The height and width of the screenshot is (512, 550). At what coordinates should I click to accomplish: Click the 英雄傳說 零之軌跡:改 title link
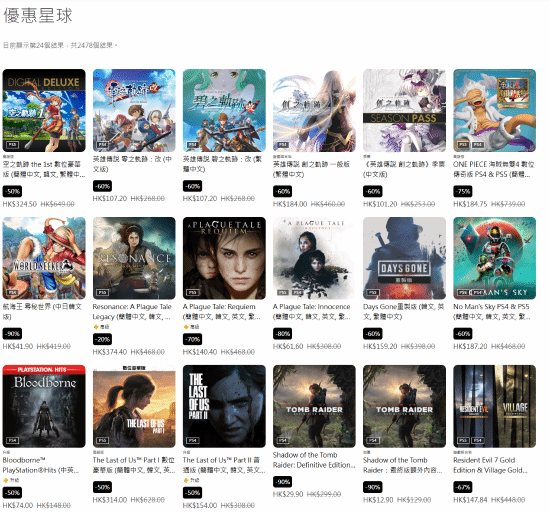(x=132, y=164)
